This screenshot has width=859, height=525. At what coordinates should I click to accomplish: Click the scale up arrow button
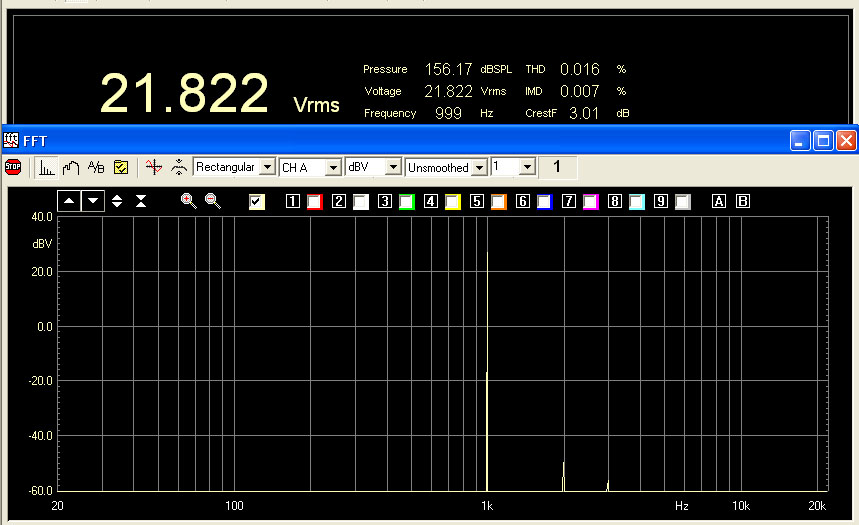(69, 201)
